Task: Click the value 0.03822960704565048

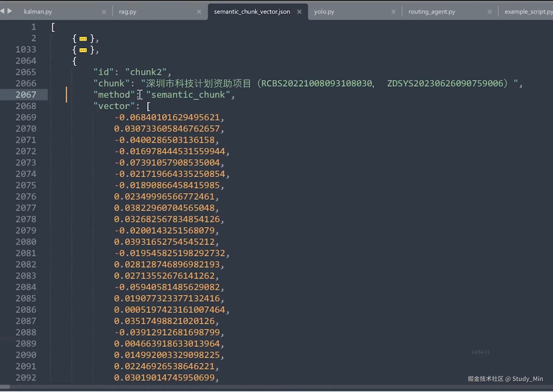Action: 164,208
